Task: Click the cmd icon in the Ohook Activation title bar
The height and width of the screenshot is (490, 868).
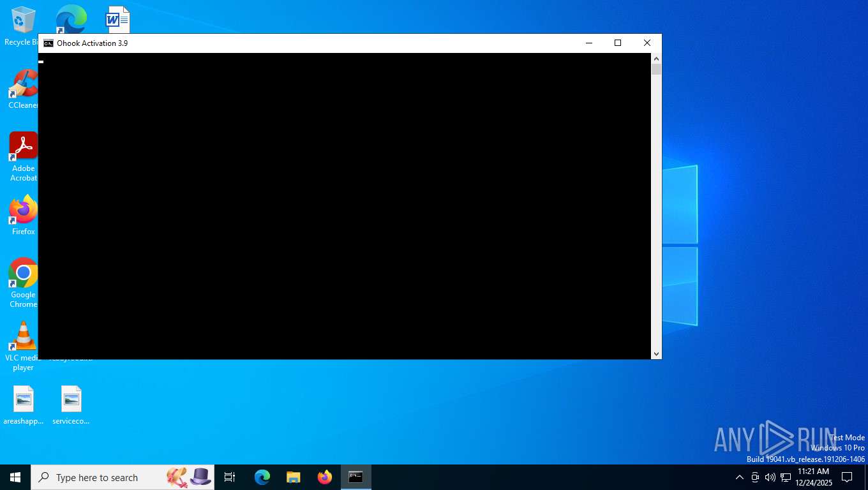Action: pyautogui.click(x=49, y=43)
